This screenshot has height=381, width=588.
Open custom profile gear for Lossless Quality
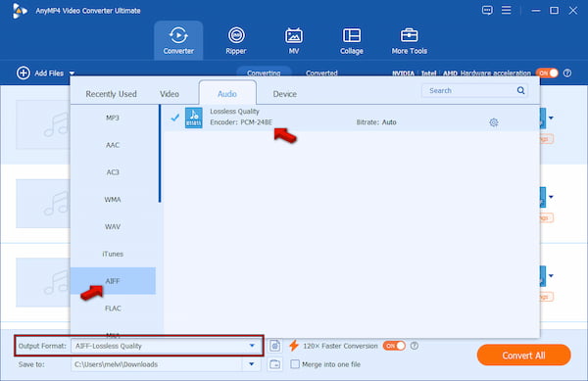[494, 122]
